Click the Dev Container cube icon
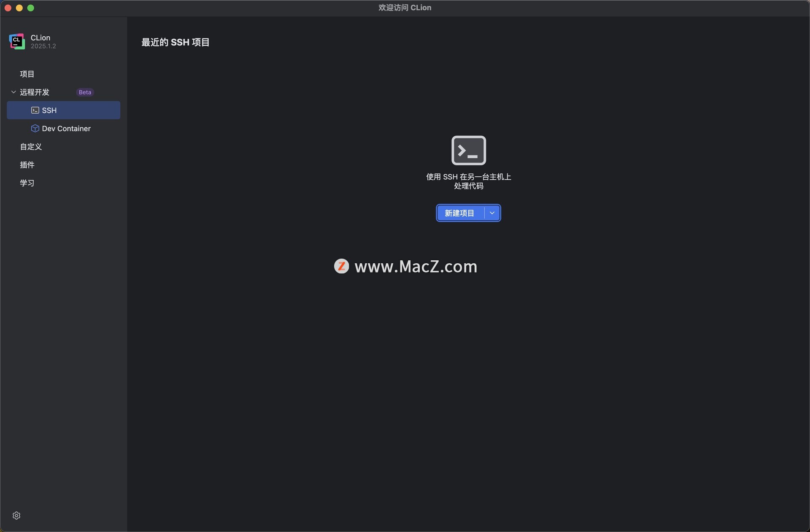The height and width of the screenshot is (532, 810). [x=35, y=128]
